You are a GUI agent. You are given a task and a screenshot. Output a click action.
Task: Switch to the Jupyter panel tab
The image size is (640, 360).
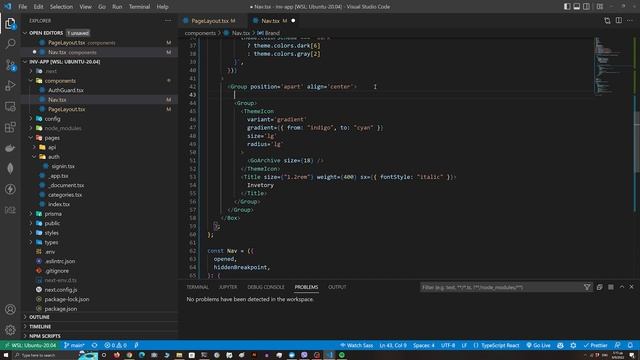(228, 287)
